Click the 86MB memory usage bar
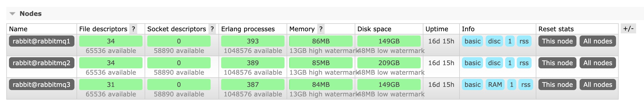The height and width of the screenshot is (107, 644). point(321,41)
